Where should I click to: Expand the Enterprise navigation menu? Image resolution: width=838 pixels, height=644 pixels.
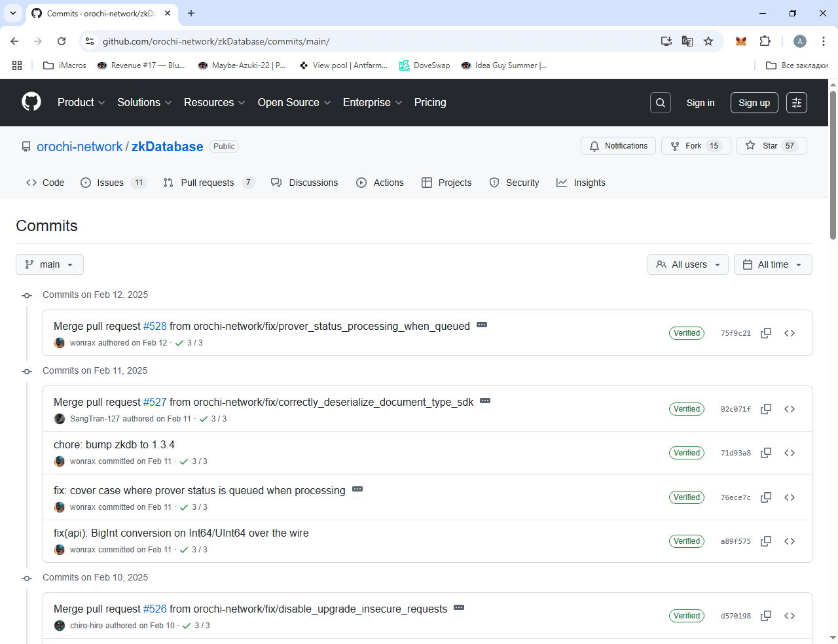373,102
